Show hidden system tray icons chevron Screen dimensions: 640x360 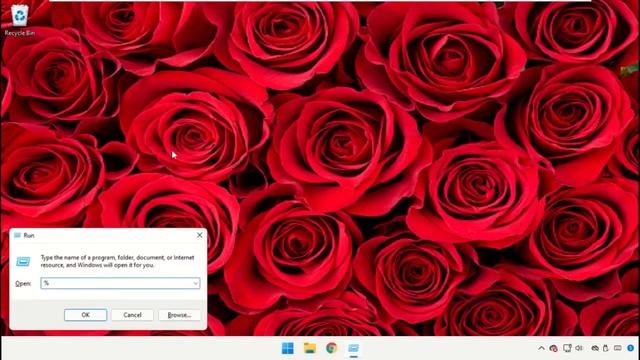[x=541, y=348]
